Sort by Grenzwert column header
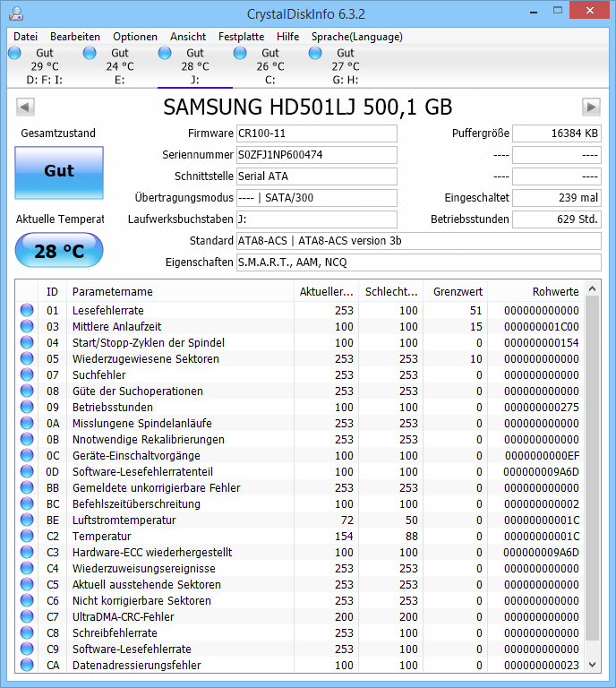 456,291
